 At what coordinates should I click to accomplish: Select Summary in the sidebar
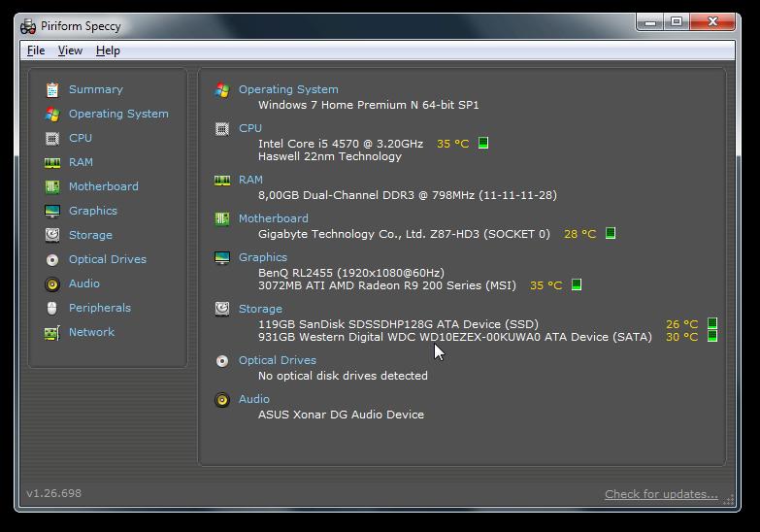(96, 89)
